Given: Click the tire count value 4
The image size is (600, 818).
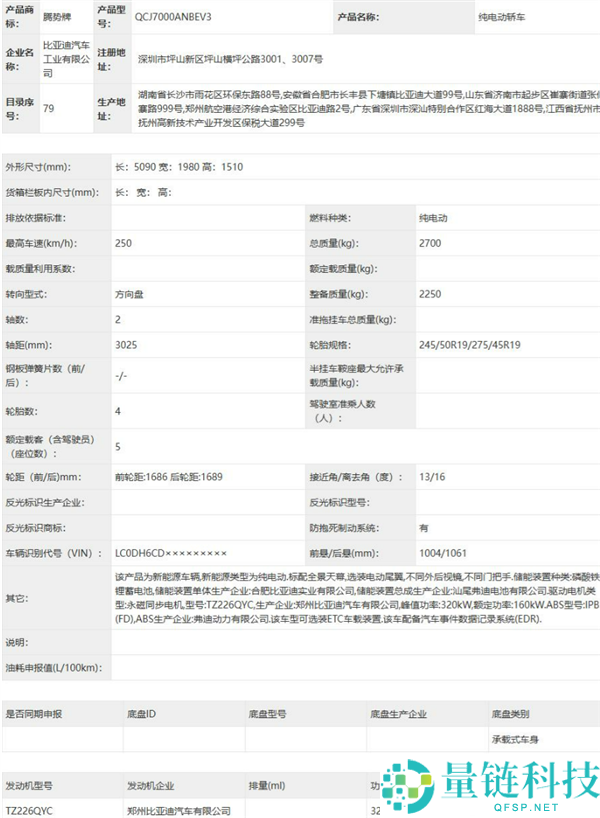Looking at the screenshot, I should click(118, 411).
